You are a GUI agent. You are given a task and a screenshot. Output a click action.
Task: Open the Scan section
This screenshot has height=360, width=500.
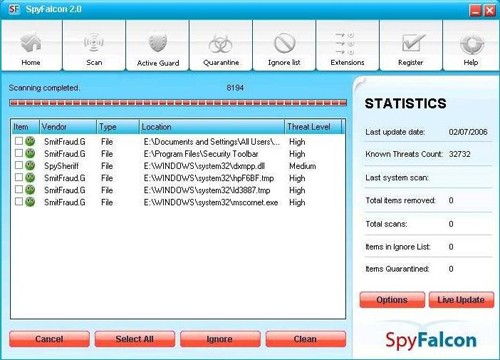point(94,46)
